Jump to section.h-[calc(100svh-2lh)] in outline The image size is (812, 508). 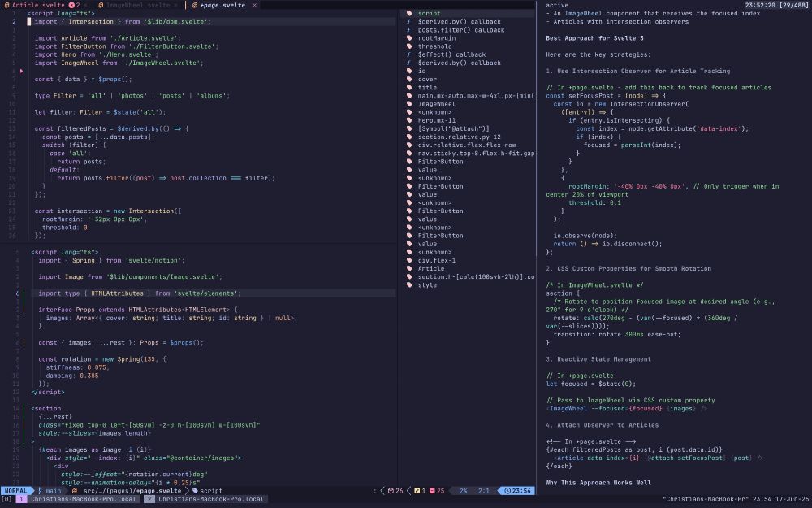click(476, 277)
